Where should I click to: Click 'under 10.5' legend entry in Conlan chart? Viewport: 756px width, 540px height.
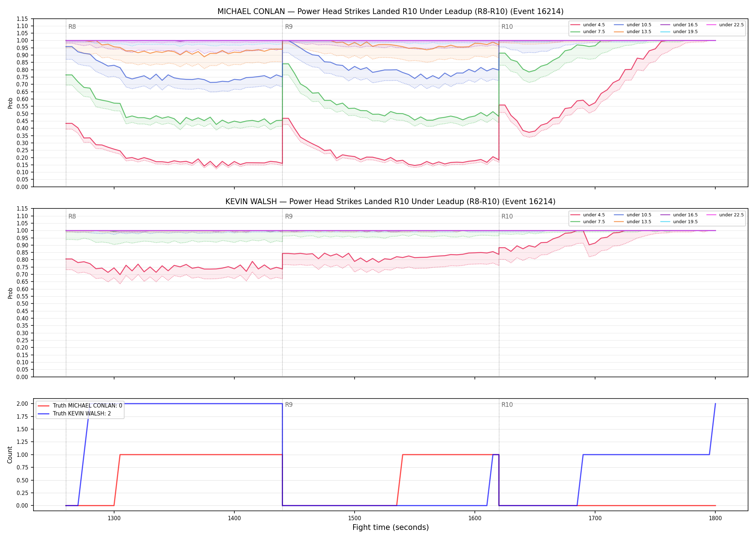(x=633, y=25)
